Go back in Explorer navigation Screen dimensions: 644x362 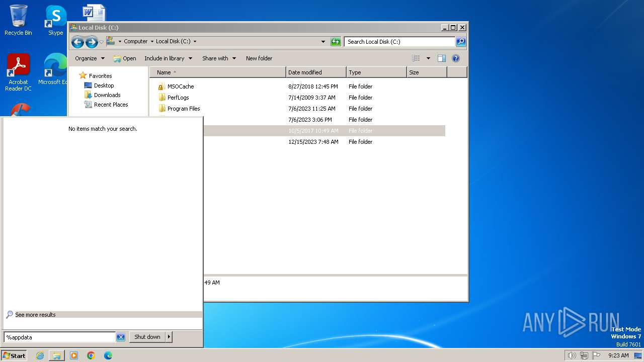pos(77,42)
